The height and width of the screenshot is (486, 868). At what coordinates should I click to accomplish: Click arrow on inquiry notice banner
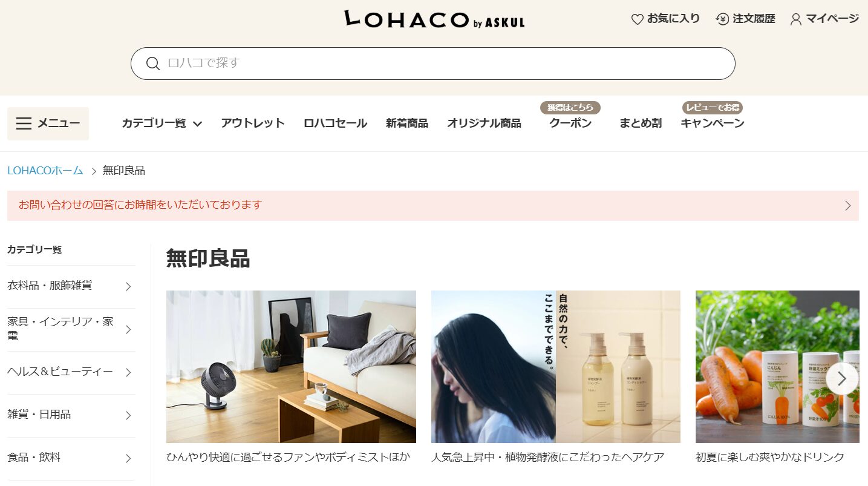coord(847,206)
